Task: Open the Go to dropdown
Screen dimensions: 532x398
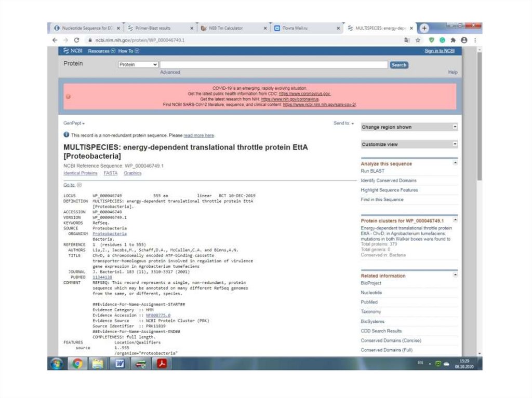Action: coord(73,185)
